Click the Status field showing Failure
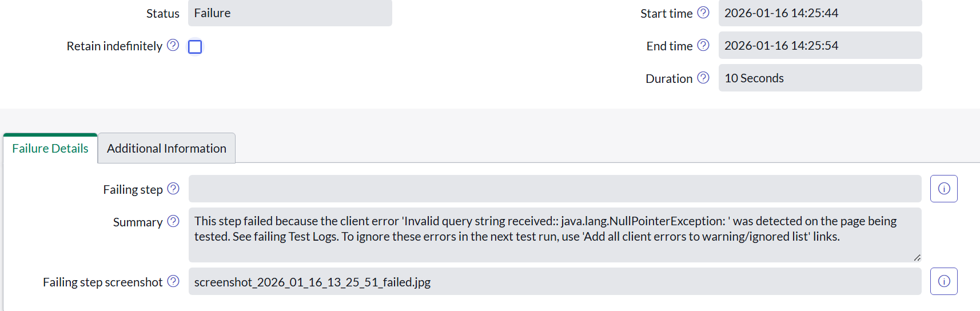Viewport: 980px width, 311px height. [x=290, y=13]
